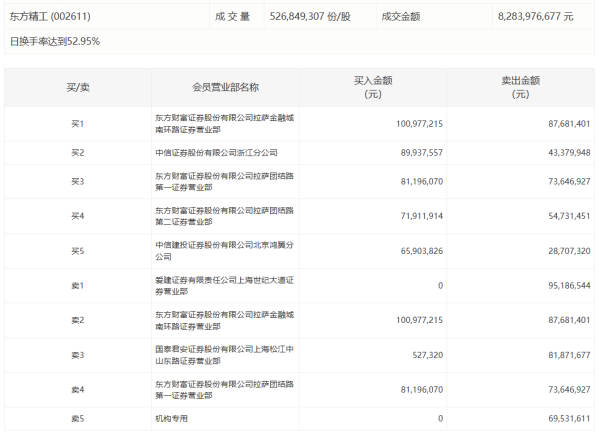Select buy amount 0 in row 卖1
Viewport: 600px width, 435px height.
pyautogui.click(x=440, y=286)
